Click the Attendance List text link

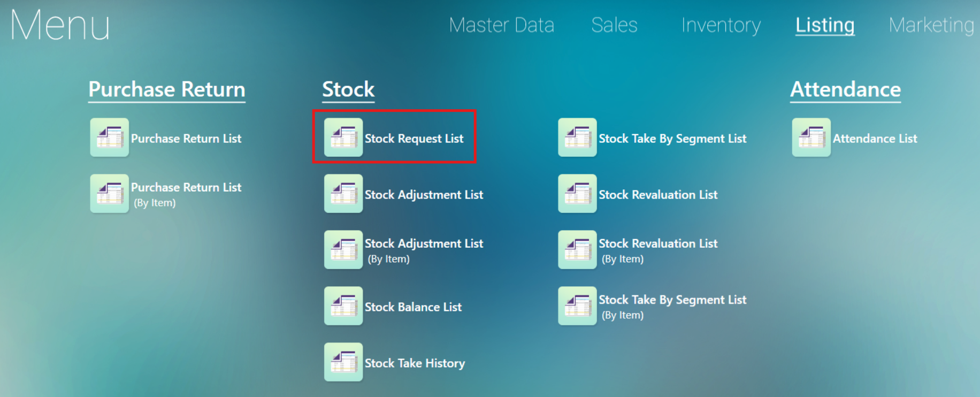point(875,139)
